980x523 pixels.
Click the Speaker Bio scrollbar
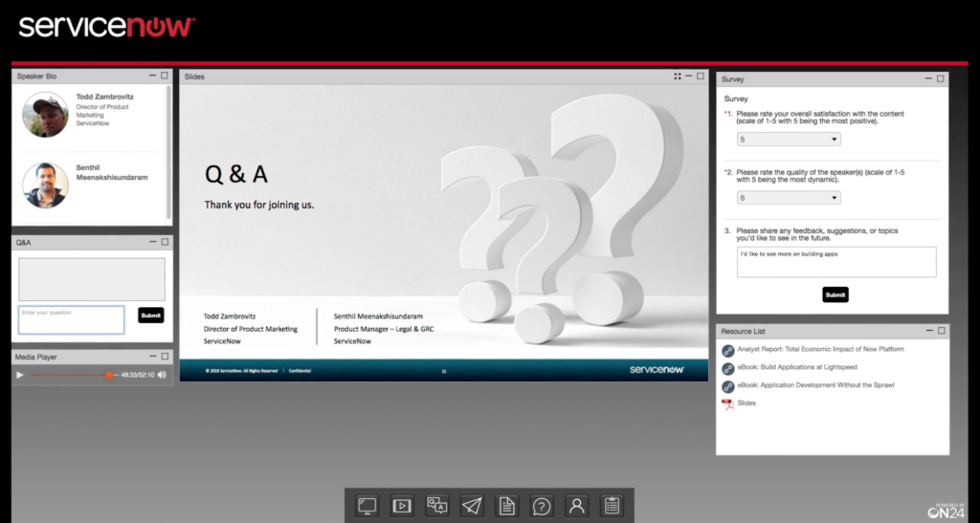click(x=168, y=152)
